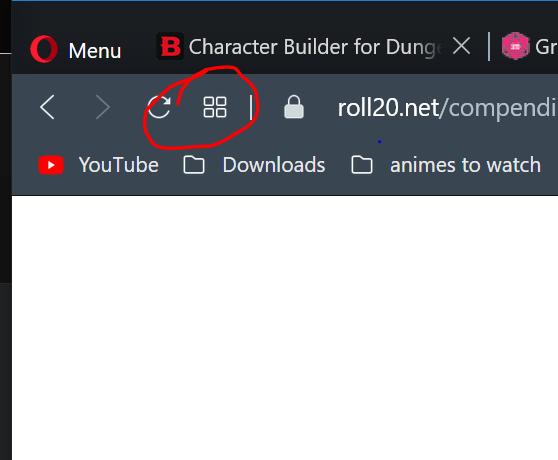Close the Character Builder tab
This screenshot has width=558, height=460.
[462, 46]
